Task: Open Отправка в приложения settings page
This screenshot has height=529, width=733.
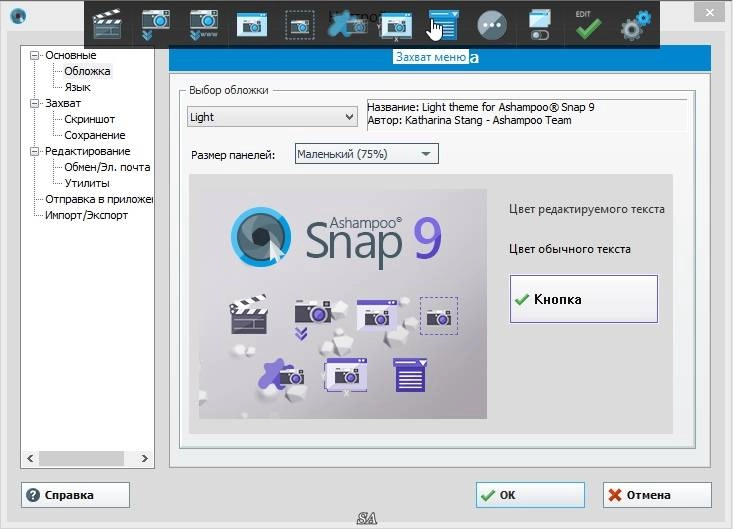Action: click(99, 199)
